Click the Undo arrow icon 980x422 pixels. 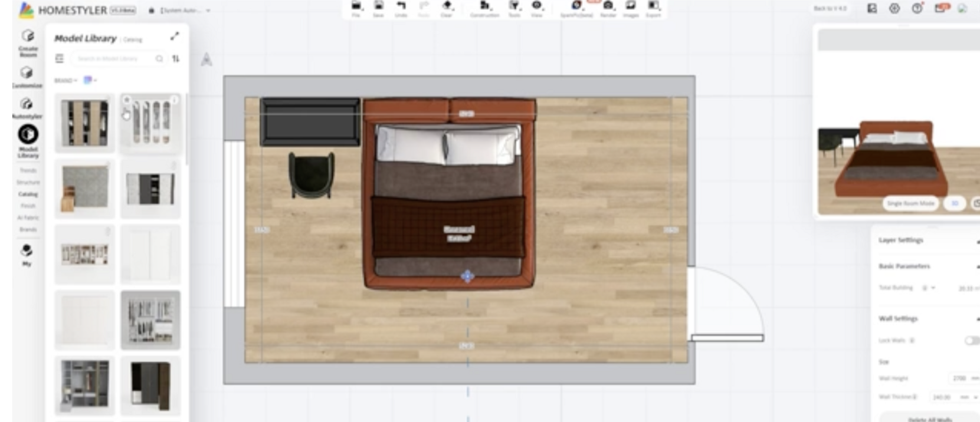tap(401, 8)
